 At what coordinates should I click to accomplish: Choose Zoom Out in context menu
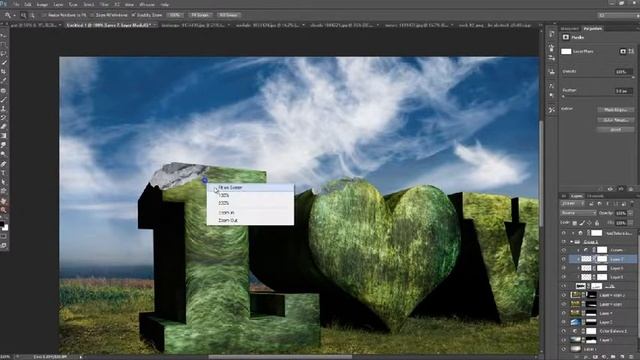point(250,220)
